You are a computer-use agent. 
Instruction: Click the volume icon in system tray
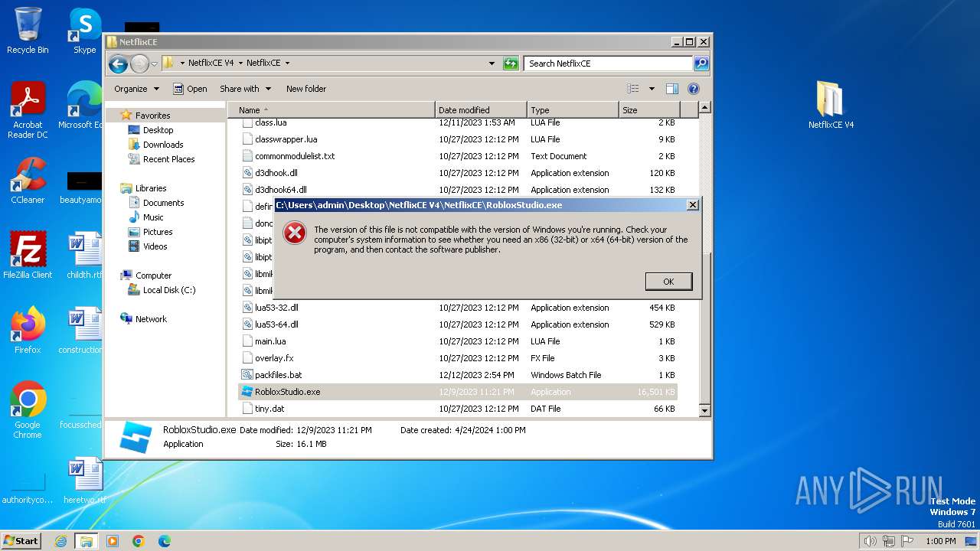(870, 541)
